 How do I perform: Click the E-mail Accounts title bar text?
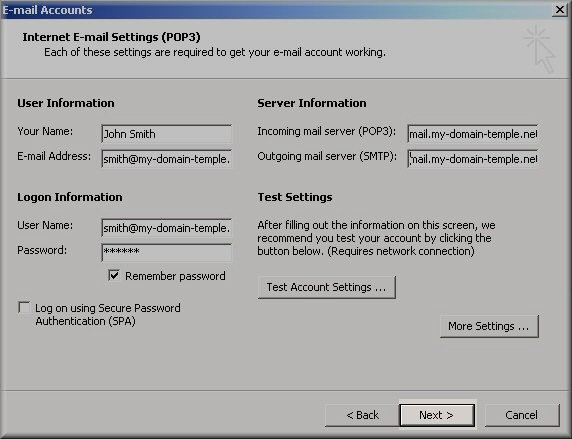pos(47,10)
